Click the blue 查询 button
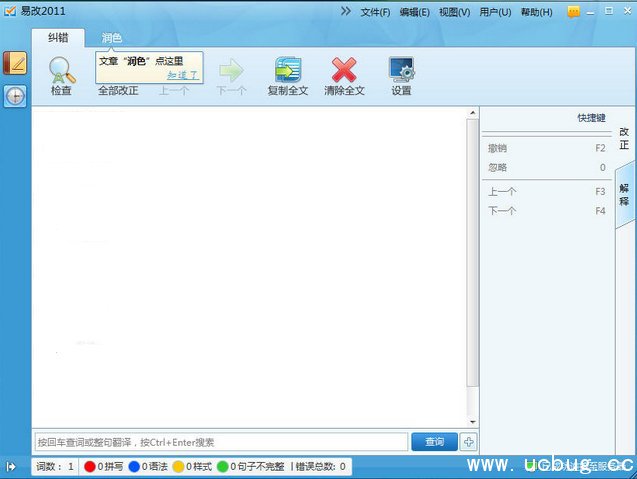 coord(434,442)
